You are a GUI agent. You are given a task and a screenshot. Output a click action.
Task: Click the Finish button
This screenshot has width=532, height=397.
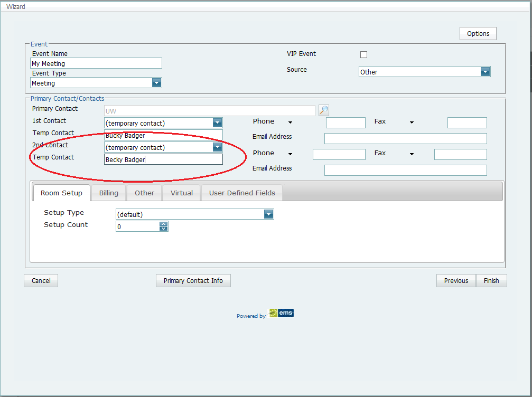[x=491, y=281]
